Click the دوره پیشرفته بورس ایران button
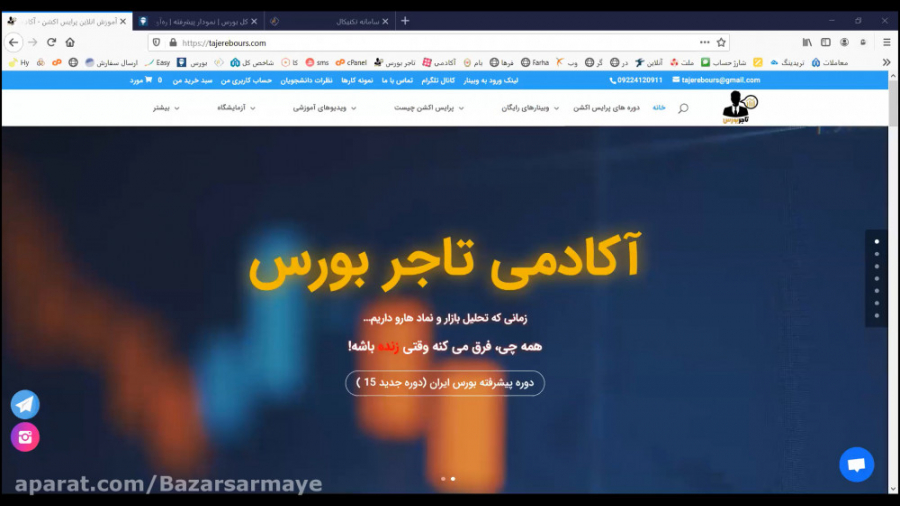 coord(445,383)
